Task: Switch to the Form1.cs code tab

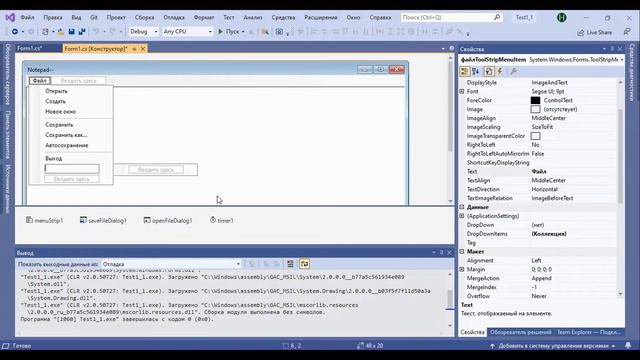Action: click(x=29, y=49)
